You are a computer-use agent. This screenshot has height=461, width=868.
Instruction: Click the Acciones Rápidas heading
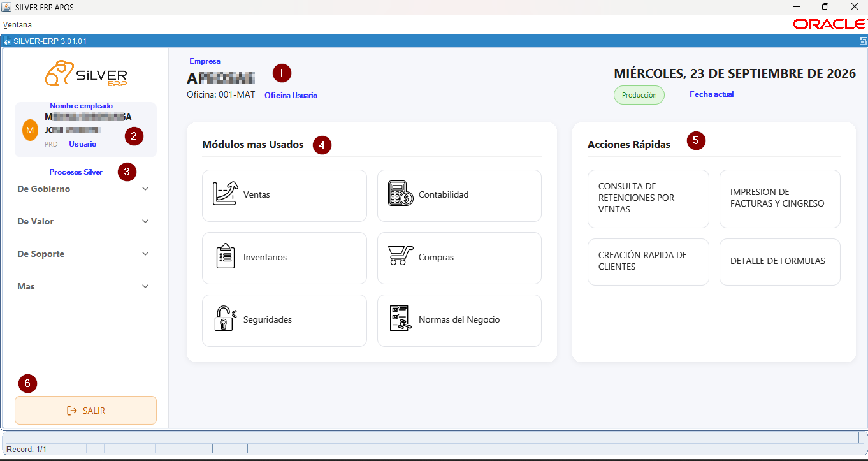pyautogui.click(x=629, y=145)
